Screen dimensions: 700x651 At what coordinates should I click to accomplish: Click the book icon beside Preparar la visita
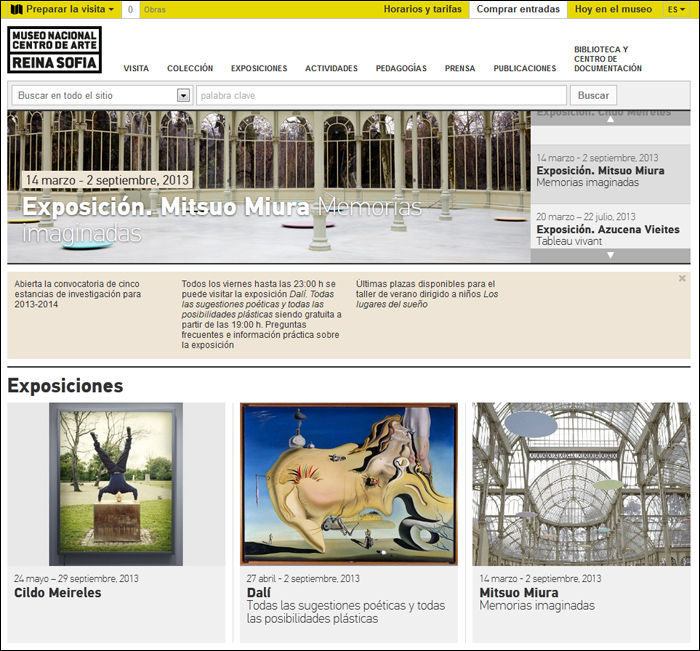[17, 9]
